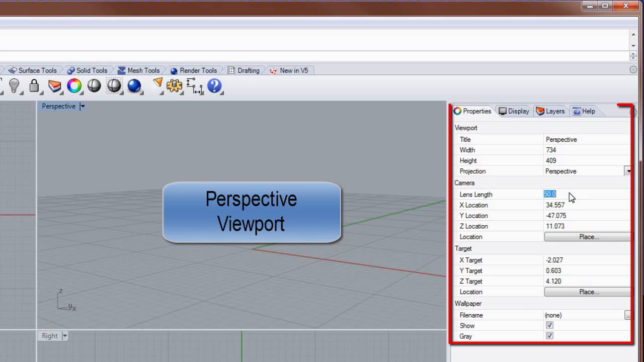Viewport: 644px width, 362px height.
Task: Click the Z Location value 11.073
Action: pyautogui.click(x=555, y=226)
